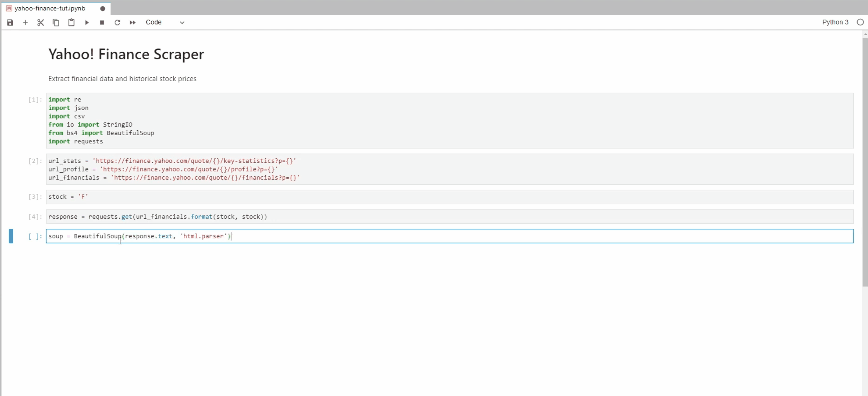Cut selected cell with scissors icon
The image size is (868, 396).
click(x=41, y=22)
